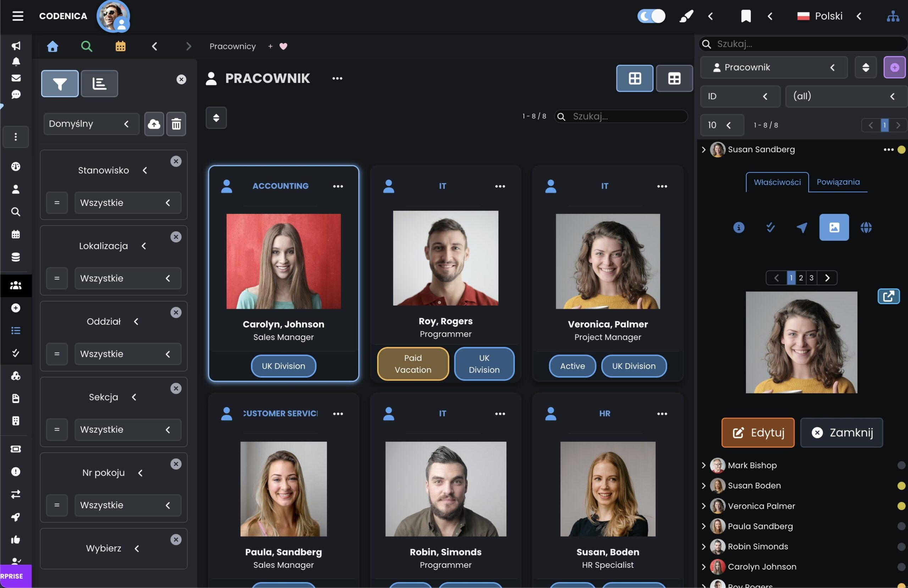Open the paintbrush theme icon
Image resolution: width=908 pixels, height=588 pixels.
[x=686, y=16]
